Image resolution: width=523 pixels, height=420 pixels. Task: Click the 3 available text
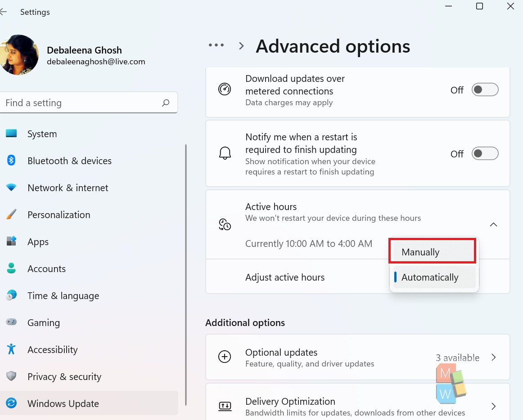457,357
